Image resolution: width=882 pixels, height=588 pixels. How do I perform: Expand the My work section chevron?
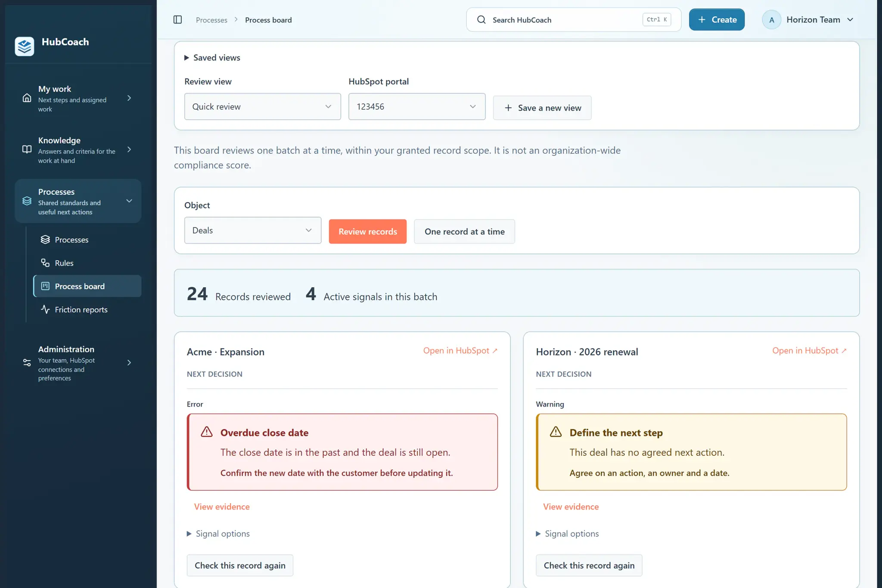coord(129,98)
